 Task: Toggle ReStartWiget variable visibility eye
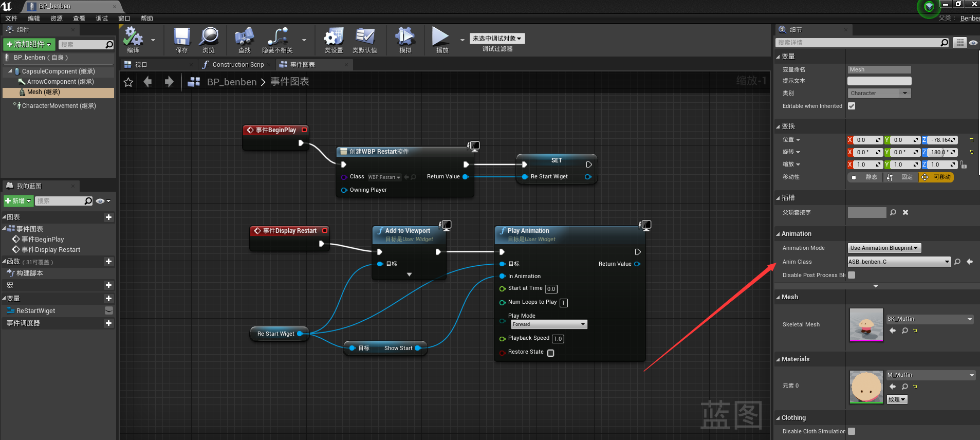coord(108,310)
